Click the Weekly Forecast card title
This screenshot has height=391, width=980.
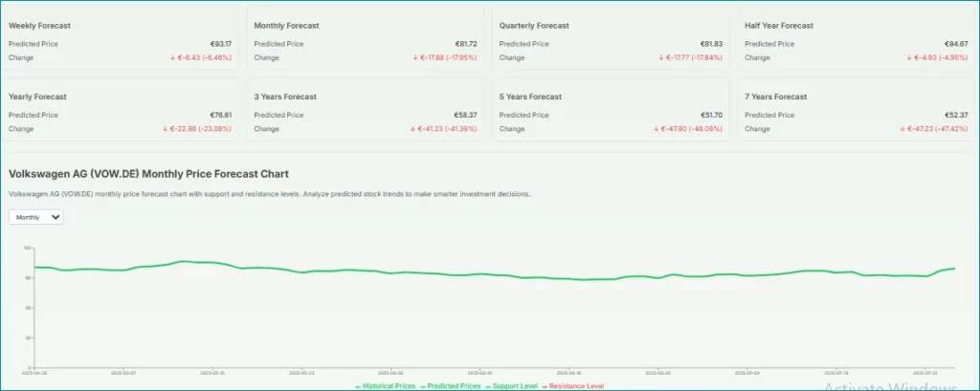click(39, 26)
